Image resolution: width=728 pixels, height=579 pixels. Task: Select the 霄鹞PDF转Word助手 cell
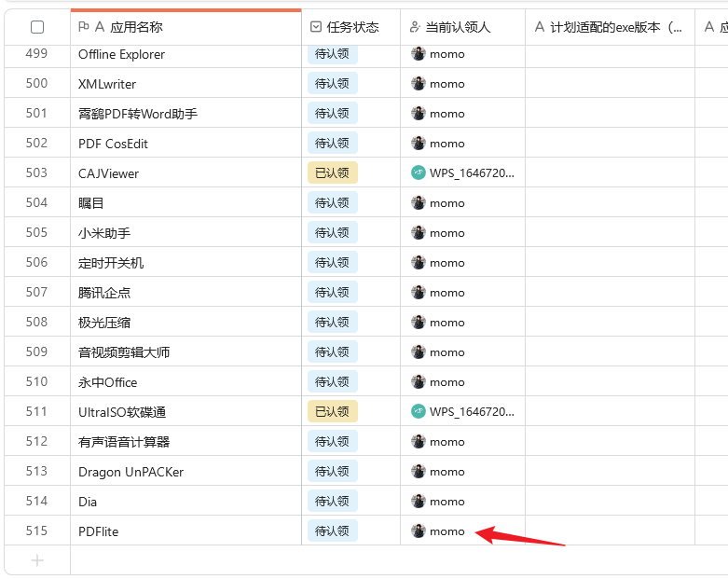(x=185, y=114)
